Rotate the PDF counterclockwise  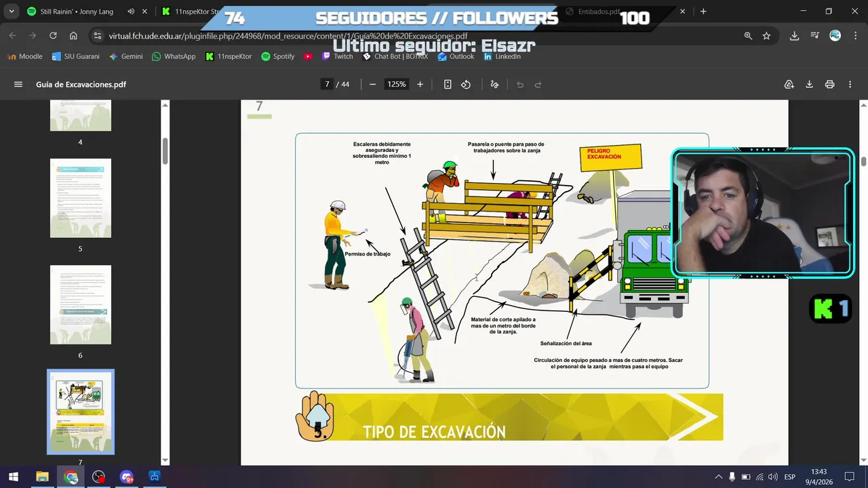[x=466, y=85]
